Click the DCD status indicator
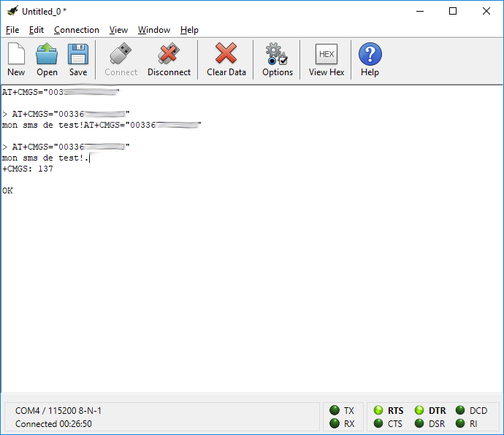The image size is (504, 435). (472, 410)
